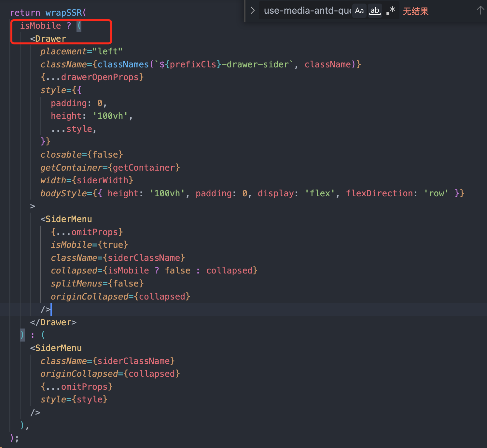This screenshot has width=487, height=448.
Task: Click 'closable={false}' attribute
Action: pos(82,155)
